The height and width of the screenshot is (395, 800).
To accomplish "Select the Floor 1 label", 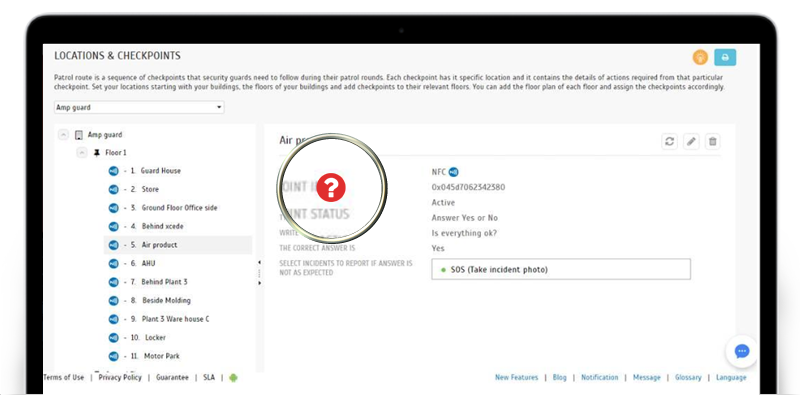I will click(x=116, y=153).
